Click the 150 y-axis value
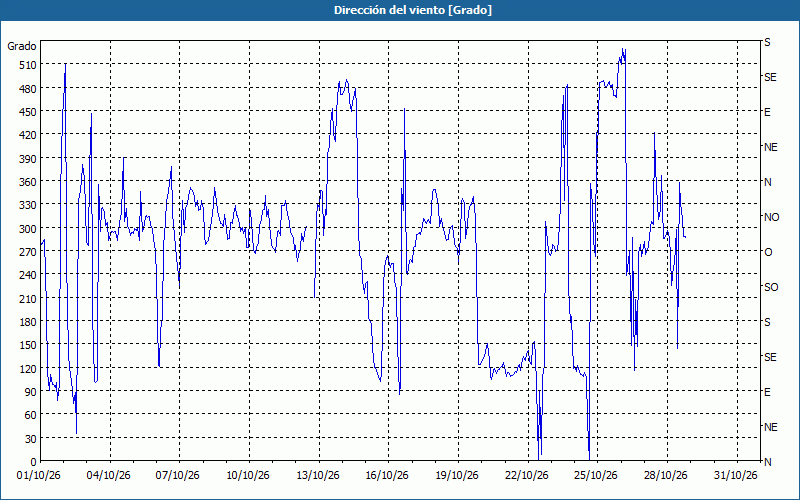Image resolution: width=800 pixels, height=500 pixels. 28,345
